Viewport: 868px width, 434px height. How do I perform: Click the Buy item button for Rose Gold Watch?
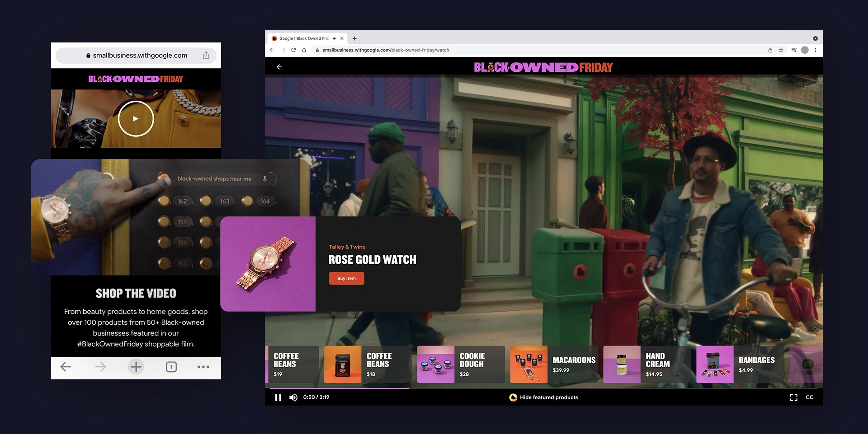pos(346,278)
